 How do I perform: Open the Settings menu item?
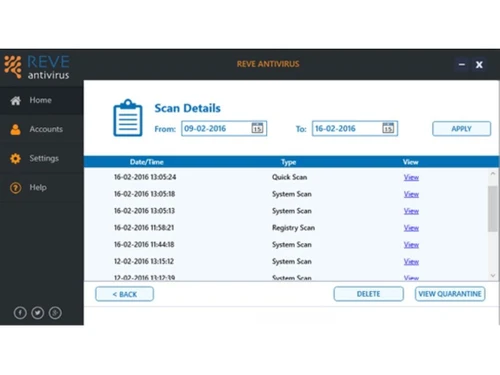(x=42, y=158)
